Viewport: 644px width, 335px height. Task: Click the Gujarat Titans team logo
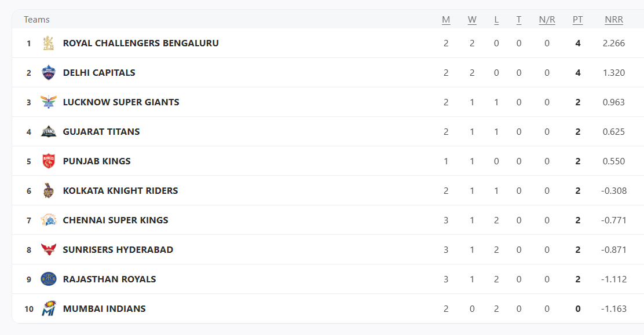49,132
